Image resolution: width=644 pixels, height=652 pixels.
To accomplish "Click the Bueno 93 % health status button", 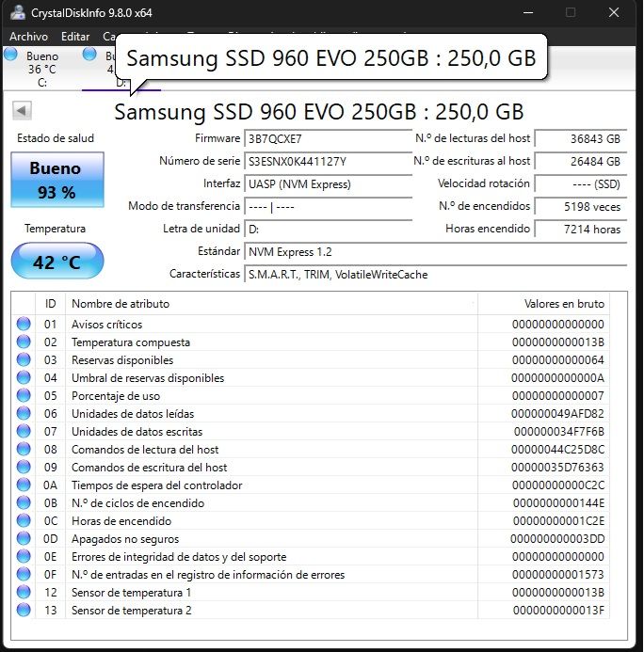I will point(57,180).
